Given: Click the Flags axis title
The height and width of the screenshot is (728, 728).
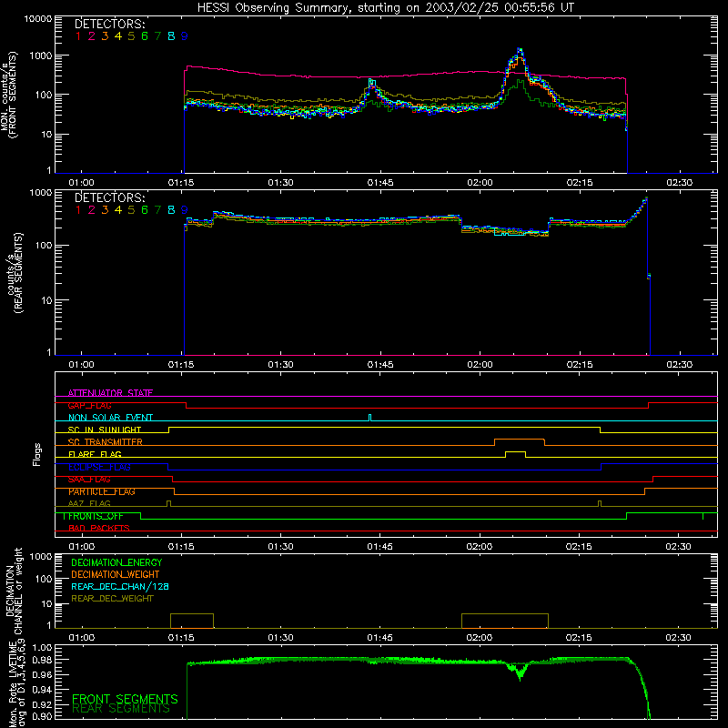Looking at the screenshot, I should [x=37, y=454].
